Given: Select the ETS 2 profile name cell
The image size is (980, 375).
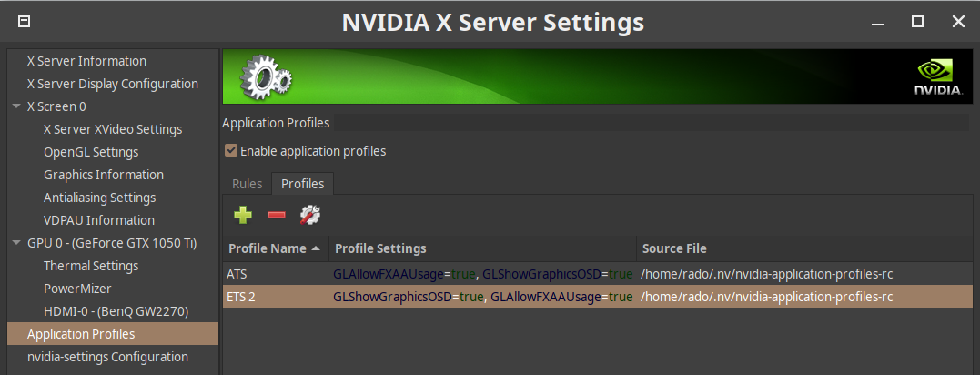Looking at the screenshot, I should pos(276,297).
